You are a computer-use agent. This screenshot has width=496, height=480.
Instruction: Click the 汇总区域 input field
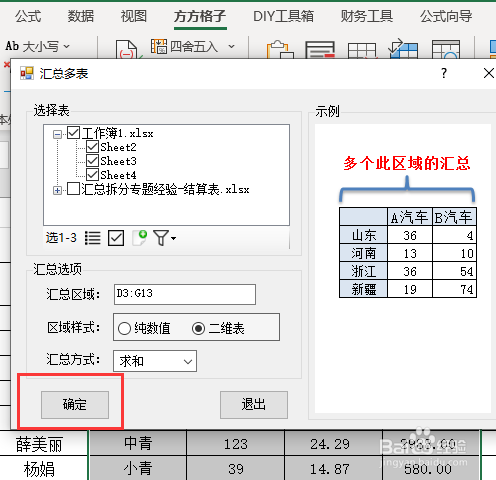coord(185,294)
